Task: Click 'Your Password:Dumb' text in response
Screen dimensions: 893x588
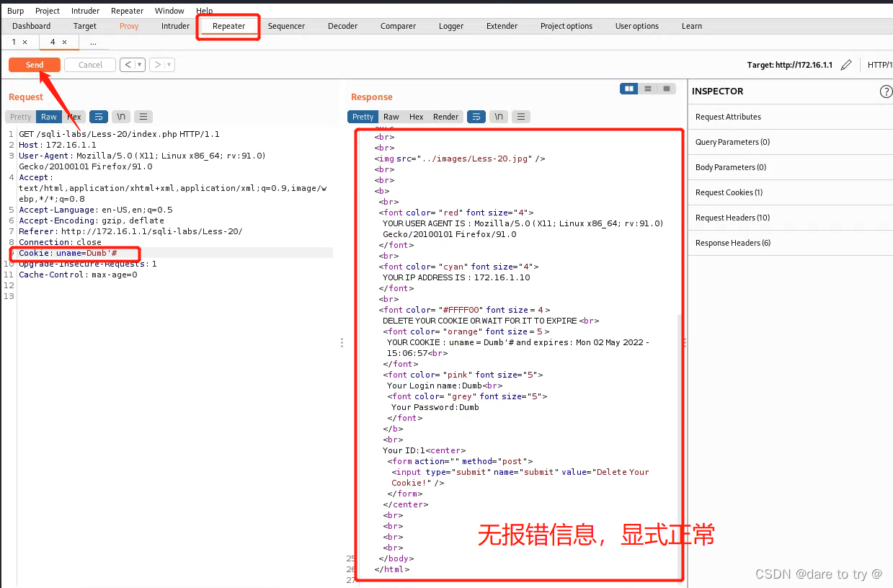Action: pos(435,407)
